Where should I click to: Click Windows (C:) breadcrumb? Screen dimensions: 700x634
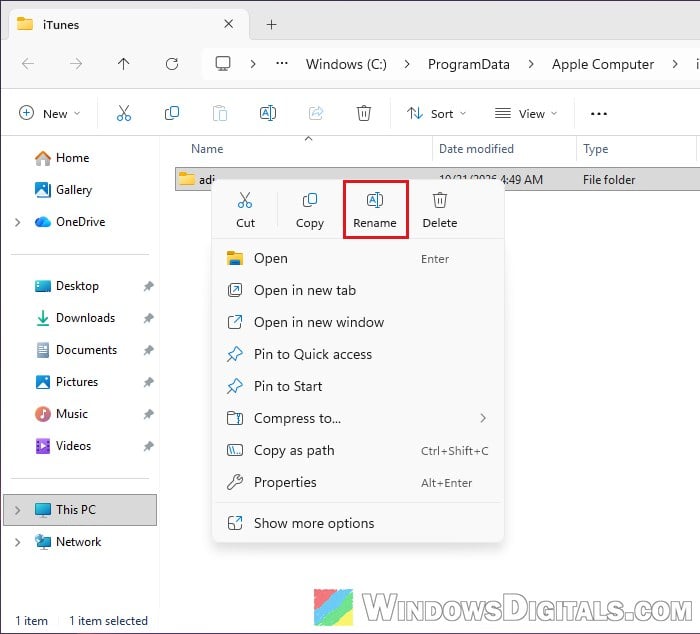tap(346, 64)
